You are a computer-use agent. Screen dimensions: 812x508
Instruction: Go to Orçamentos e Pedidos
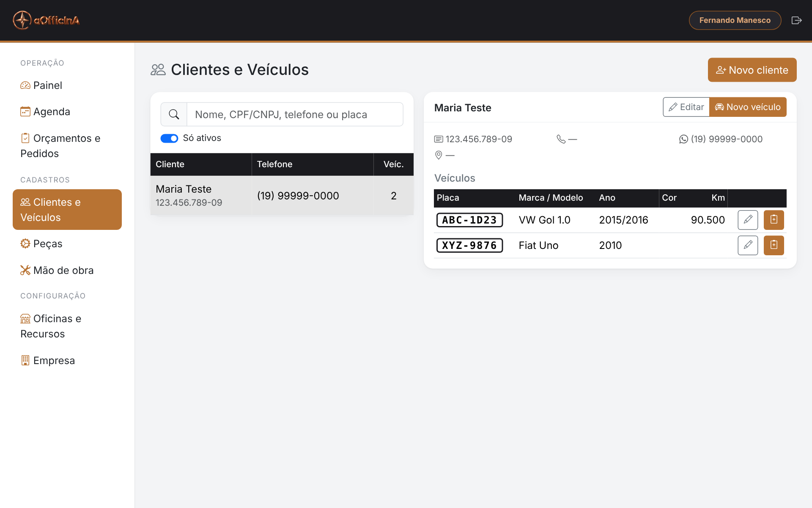coord(67,146)
